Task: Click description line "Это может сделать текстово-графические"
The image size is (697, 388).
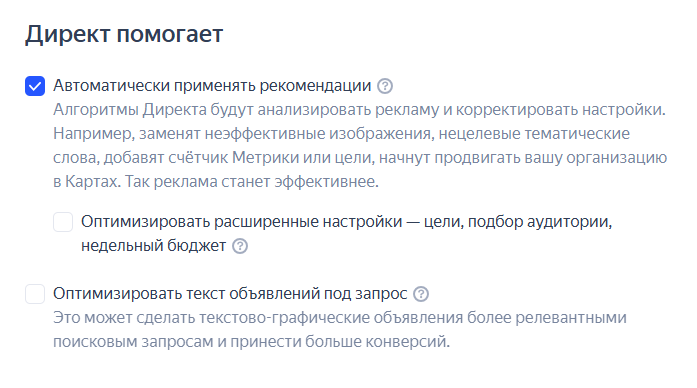Action: click(x=340, y=317)
